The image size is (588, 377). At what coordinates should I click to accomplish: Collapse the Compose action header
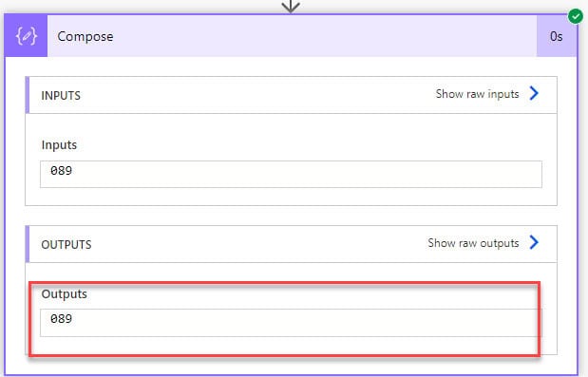(x=291, y=36)
